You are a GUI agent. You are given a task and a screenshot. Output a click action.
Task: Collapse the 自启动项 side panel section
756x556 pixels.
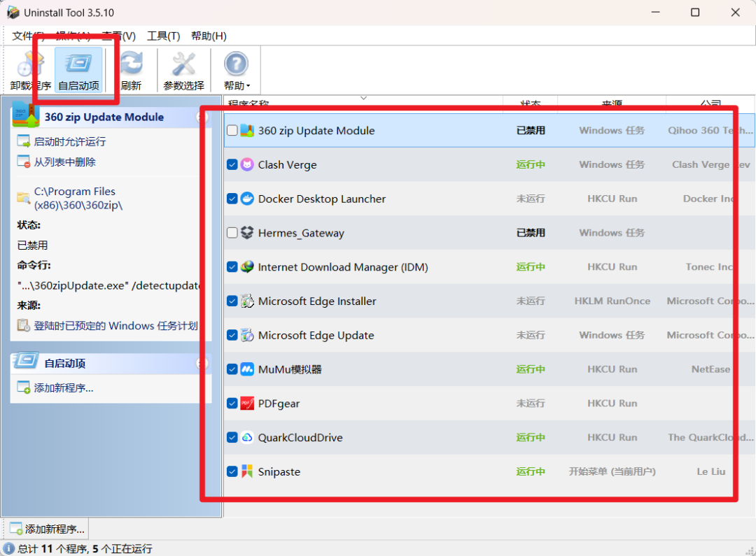(x=201, y=363)
